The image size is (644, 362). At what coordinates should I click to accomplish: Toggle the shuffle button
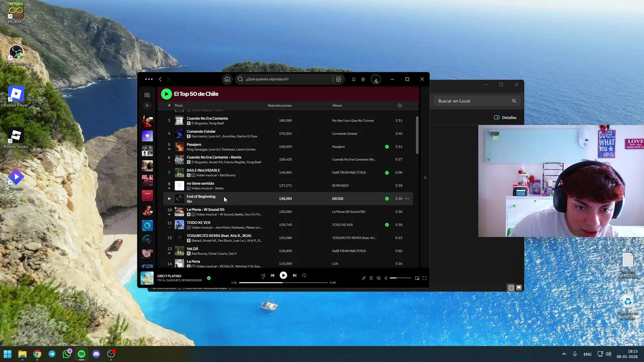[263, 276]
